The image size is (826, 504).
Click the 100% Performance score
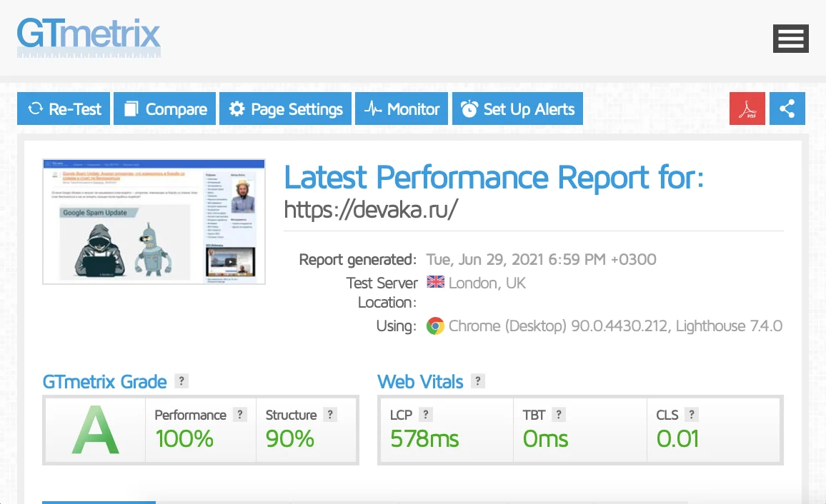pyautogui.click(x=184, y=439)
